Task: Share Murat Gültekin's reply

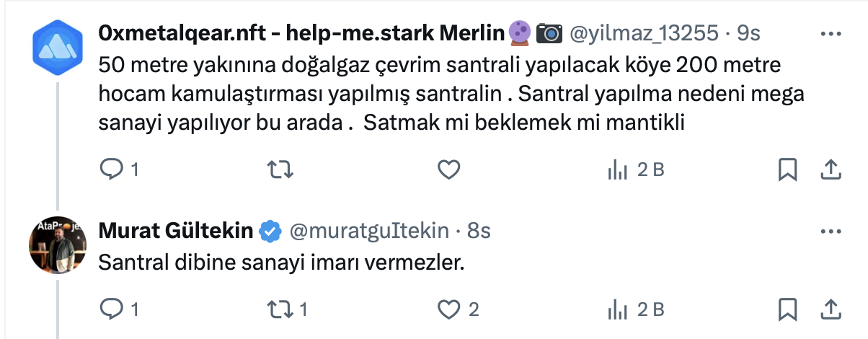Action: (830, 309)
